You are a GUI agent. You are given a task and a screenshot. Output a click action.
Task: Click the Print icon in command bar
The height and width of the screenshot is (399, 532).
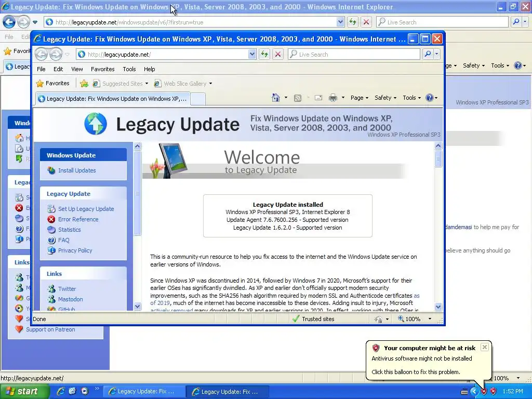333,98
